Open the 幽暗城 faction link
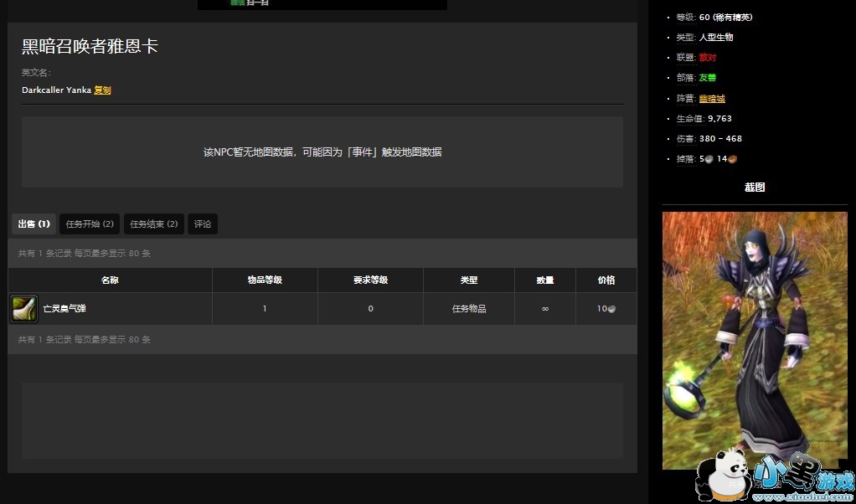Screen dimensions: 856x504 pos(712,99)
